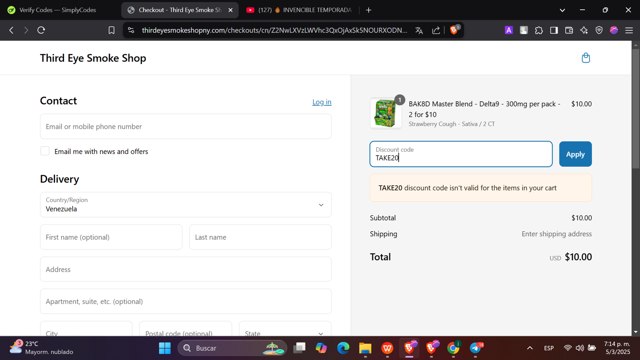
Task: Click the ESP language indicator
Action: (549, 348)
